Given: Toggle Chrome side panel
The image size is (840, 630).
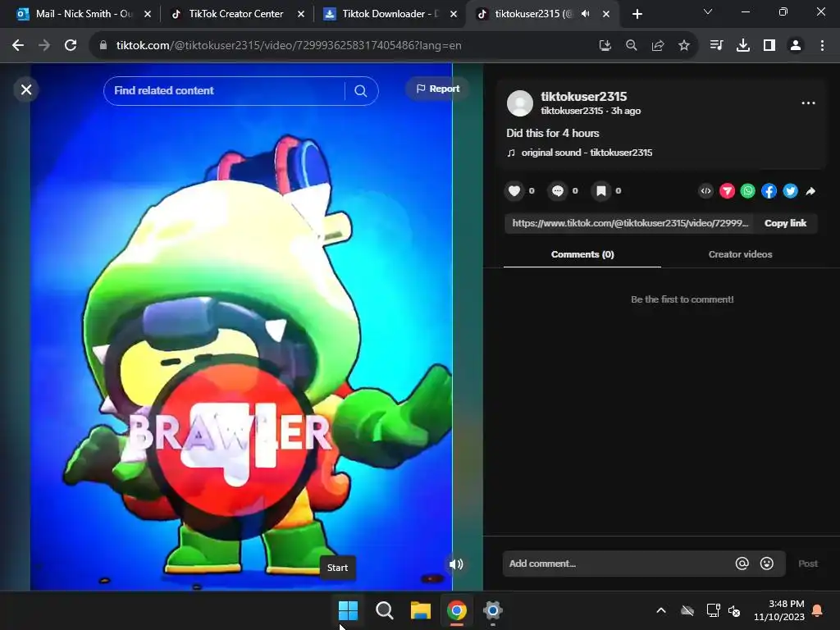Looking at the screenshot, I should (x=769, y=46).
